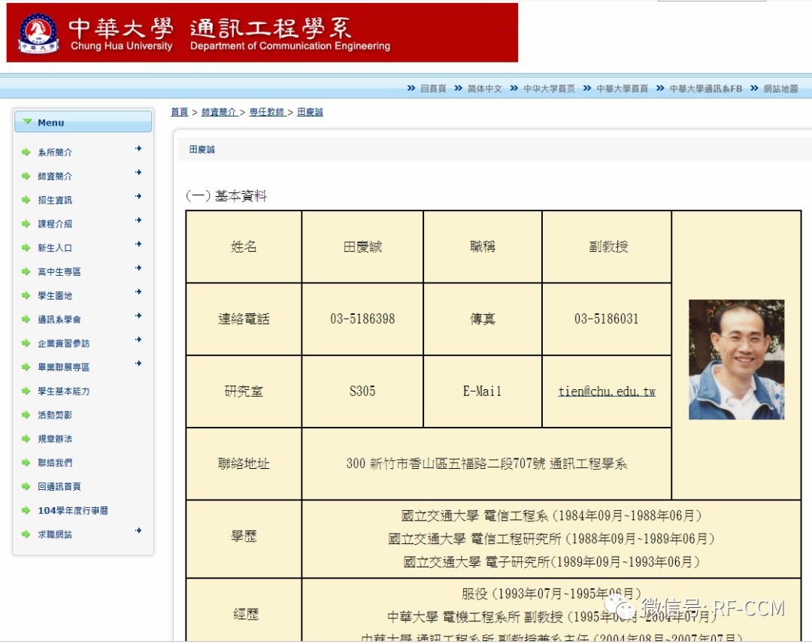Click green arrow icon next to 活動剪影
Screen dimensions: 812x644
pyautogui.click(x=26, y=415)
